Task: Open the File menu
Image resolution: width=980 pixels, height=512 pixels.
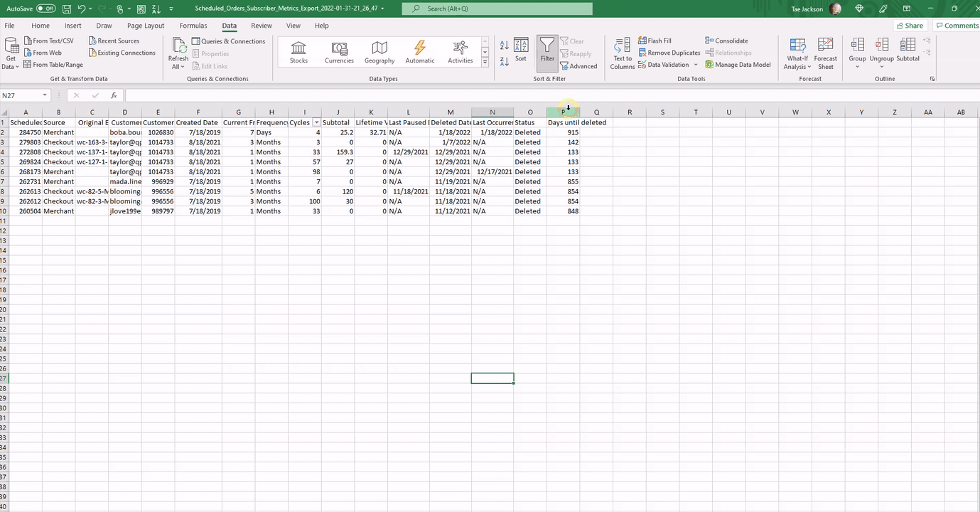Action: tap(10, 26)
